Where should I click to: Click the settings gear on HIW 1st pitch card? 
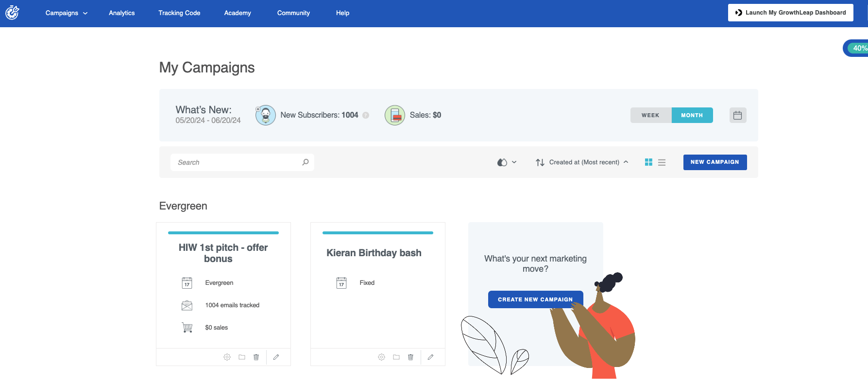227,357
